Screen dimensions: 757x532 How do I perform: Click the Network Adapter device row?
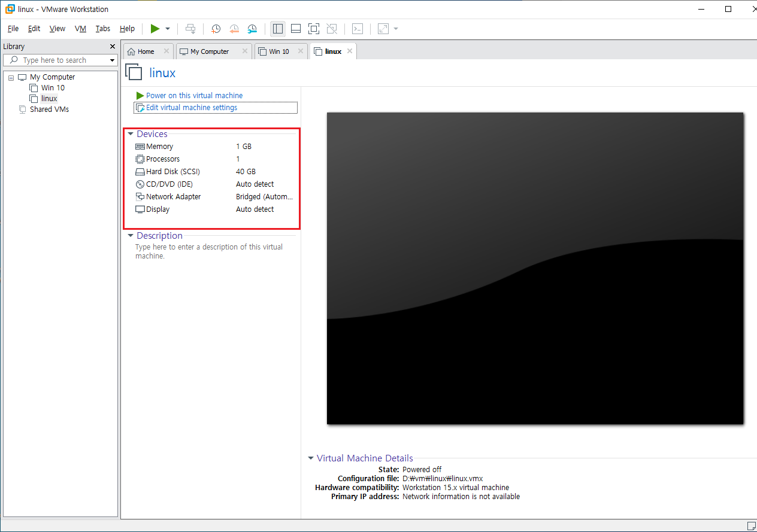(214, 197)
